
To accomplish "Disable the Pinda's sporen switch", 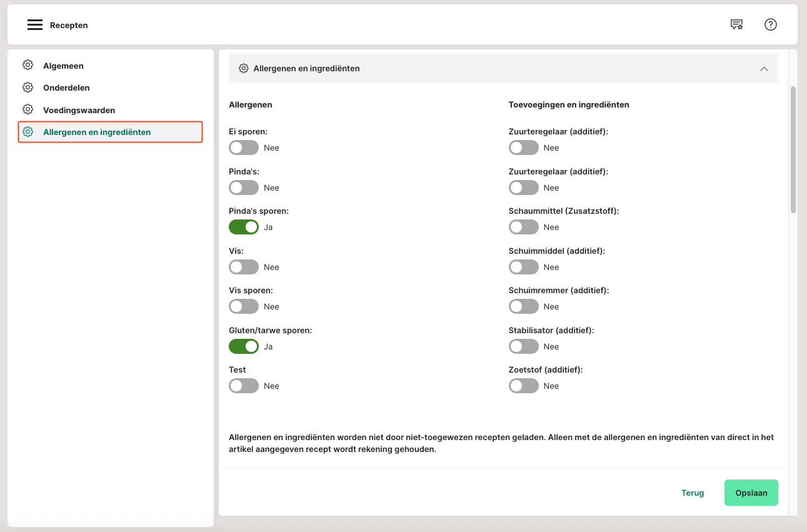I will coord(244,227).
